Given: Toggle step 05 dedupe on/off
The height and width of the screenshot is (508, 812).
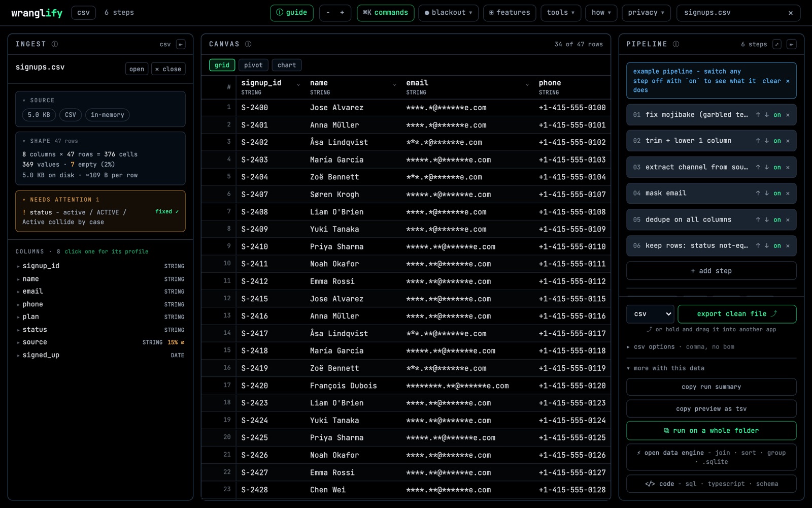Looking at the screenshot, I should click(777, 219).
